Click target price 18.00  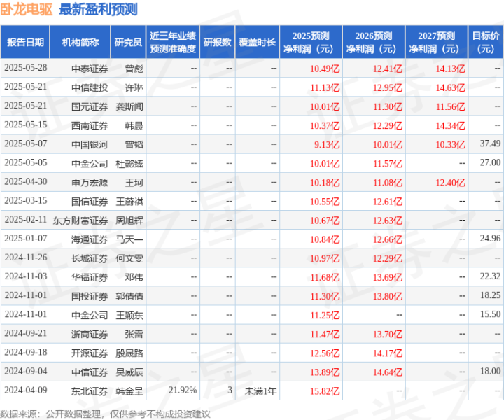[490, 371]
